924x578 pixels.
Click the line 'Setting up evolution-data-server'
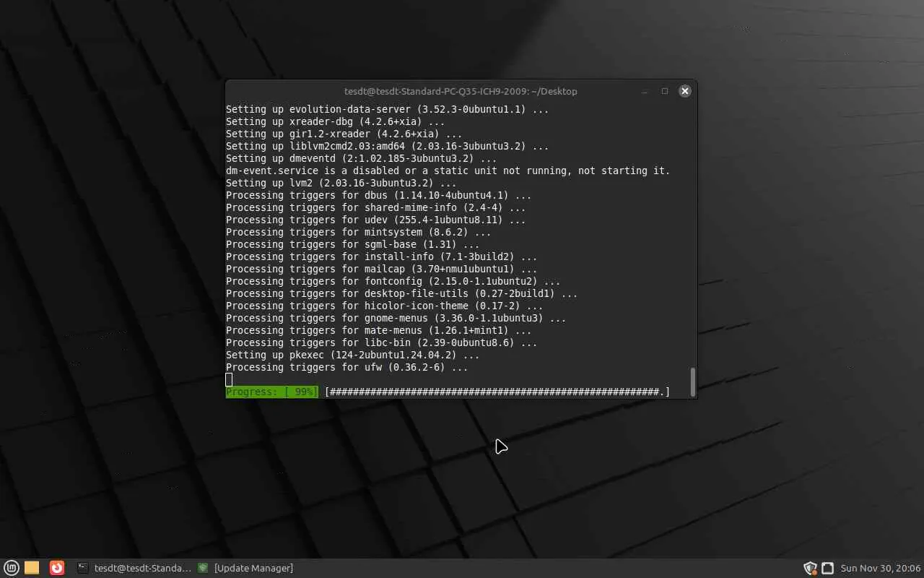[x=387, y=109]
